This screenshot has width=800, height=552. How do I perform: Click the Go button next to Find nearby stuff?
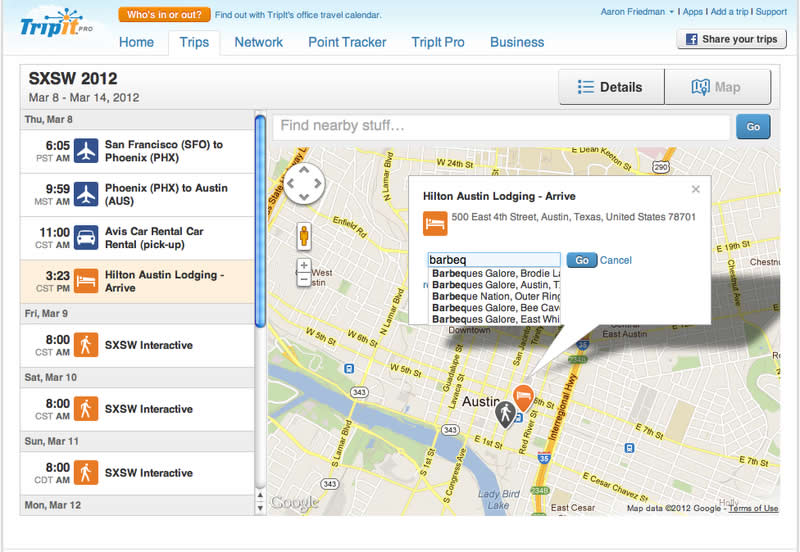[x=753, y=127]
